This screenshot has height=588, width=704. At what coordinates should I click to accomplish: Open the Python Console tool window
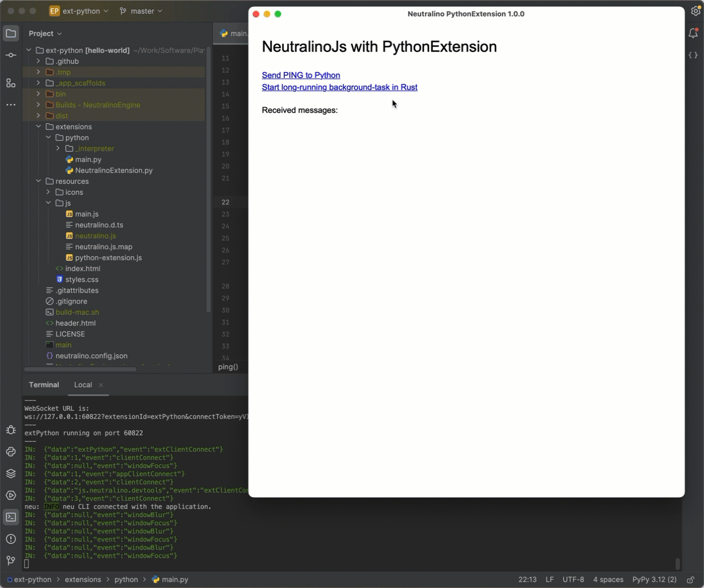coord(11,452)
